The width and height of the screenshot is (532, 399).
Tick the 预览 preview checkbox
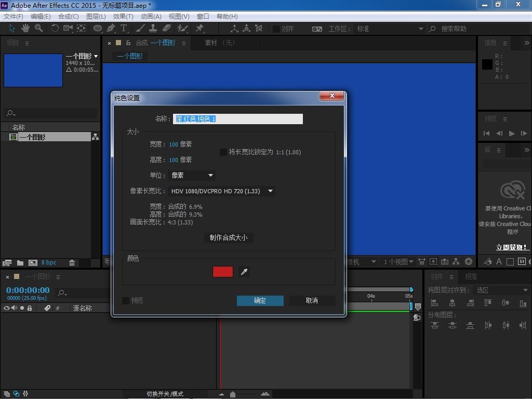(126, 301)
